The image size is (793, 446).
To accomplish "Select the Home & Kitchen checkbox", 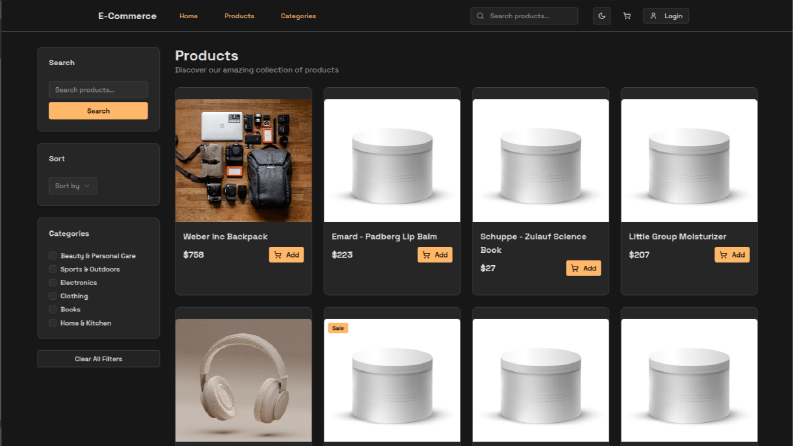I will tap(53, 323).
